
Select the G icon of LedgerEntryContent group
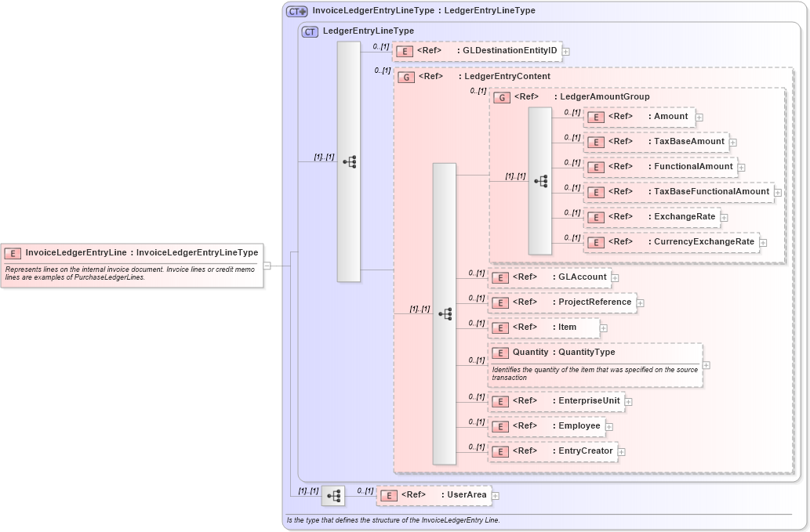[x=406, y=77]
